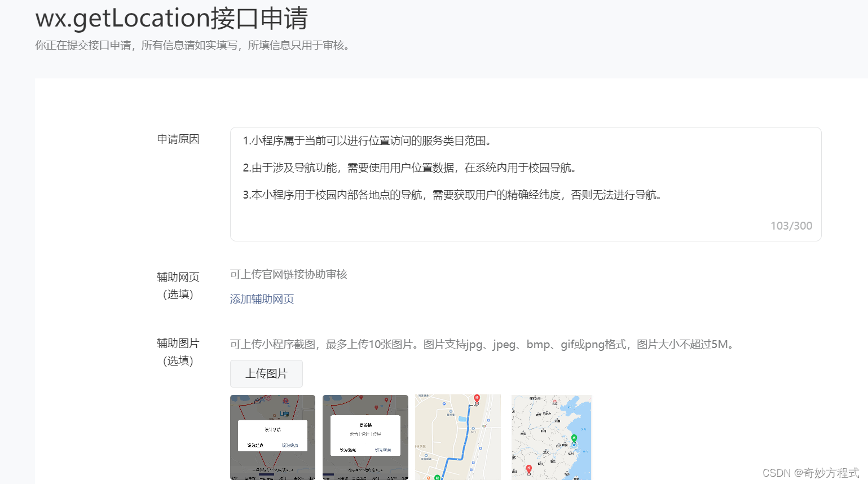868x484 pixels.
Task: Click a blue subway station icon on the route map
Action: pyautogui.click(x=488, y=420)
